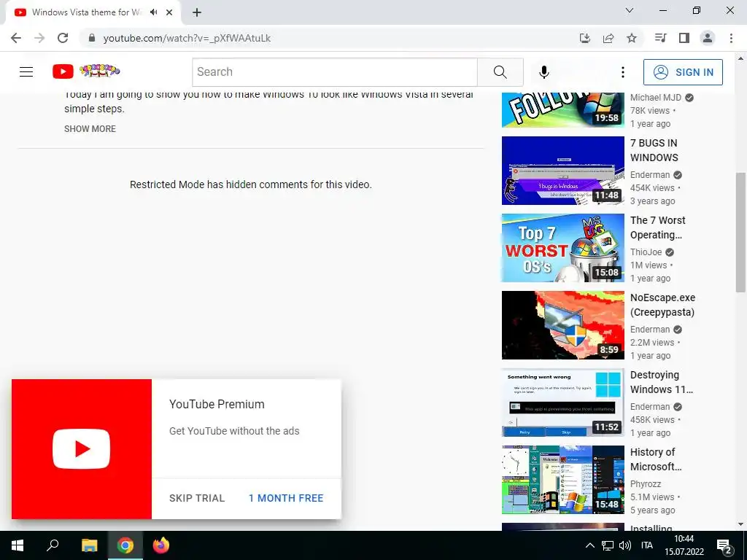Open media controls icon in Chrome toolbar

click(660, 38)
